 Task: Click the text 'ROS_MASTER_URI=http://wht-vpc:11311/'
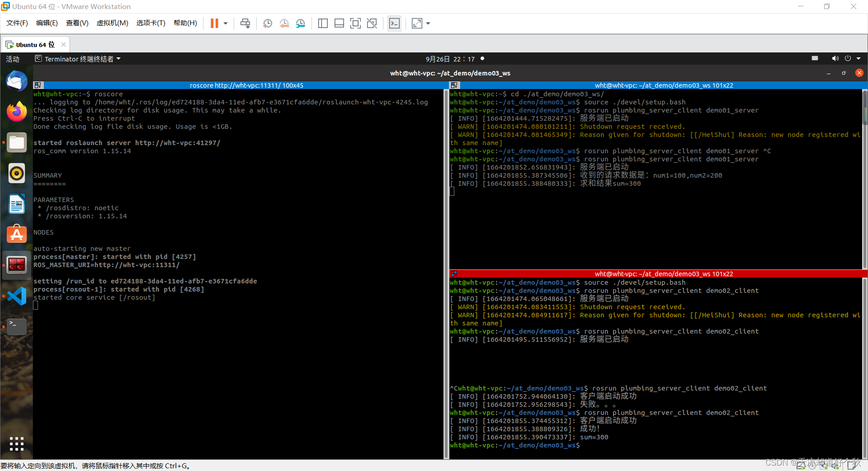click(106, 265)
